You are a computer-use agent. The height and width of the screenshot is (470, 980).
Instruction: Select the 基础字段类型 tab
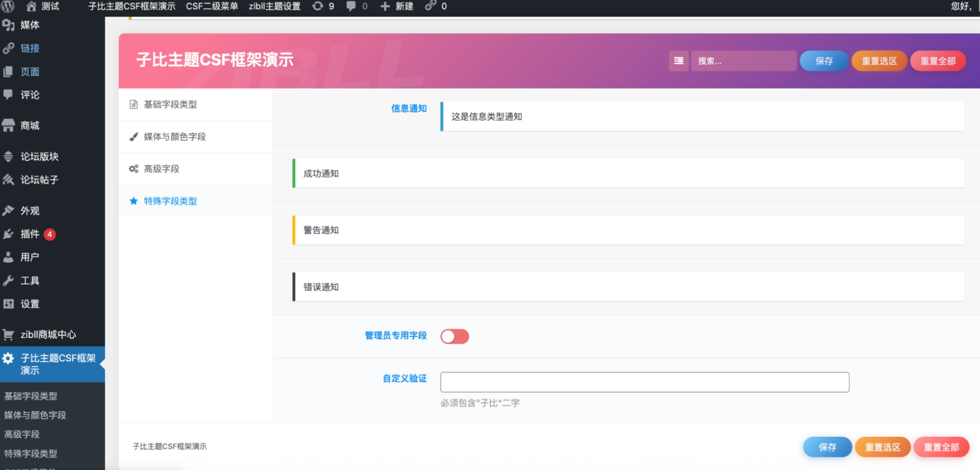pyautogui.click(x=196, y=105)
